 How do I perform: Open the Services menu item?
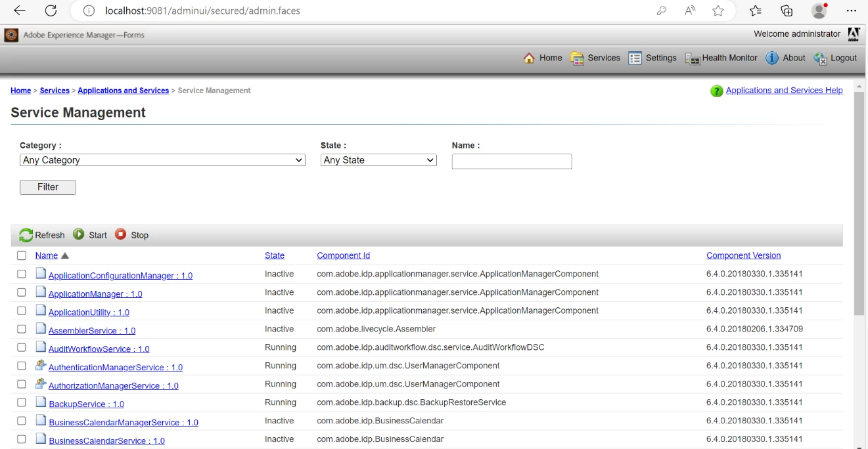pos(604,58)
